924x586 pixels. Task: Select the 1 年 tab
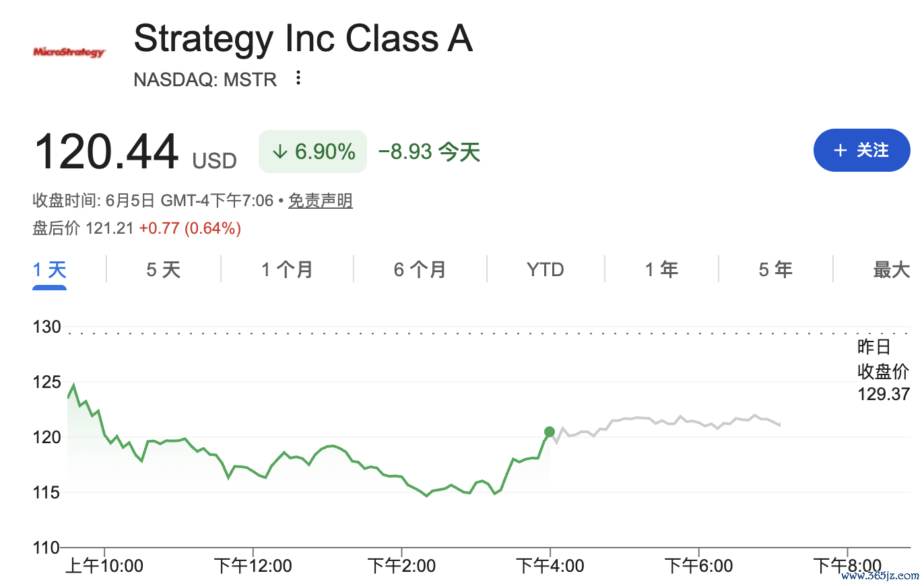click(661, 270)
